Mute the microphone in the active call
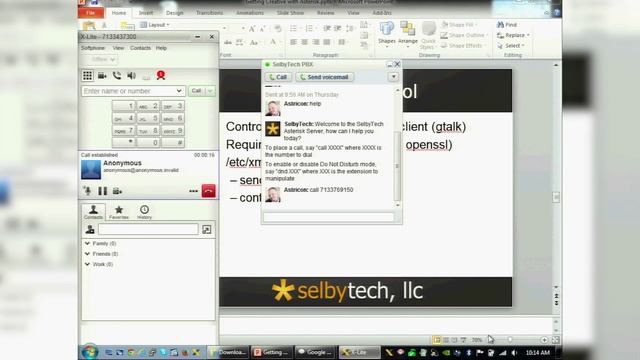Viewport: 640px width, 360px height. coord(87,191)
